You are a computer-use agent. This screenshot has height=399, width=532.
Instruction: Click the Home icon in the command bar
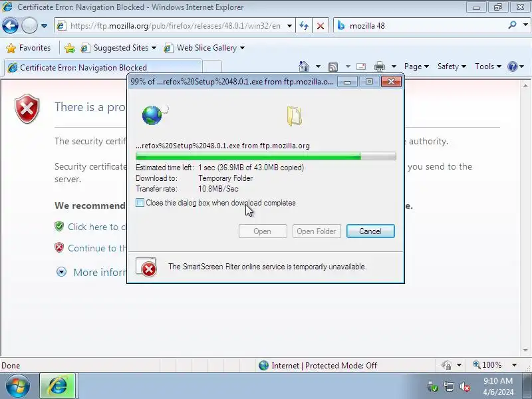[304, 66]
